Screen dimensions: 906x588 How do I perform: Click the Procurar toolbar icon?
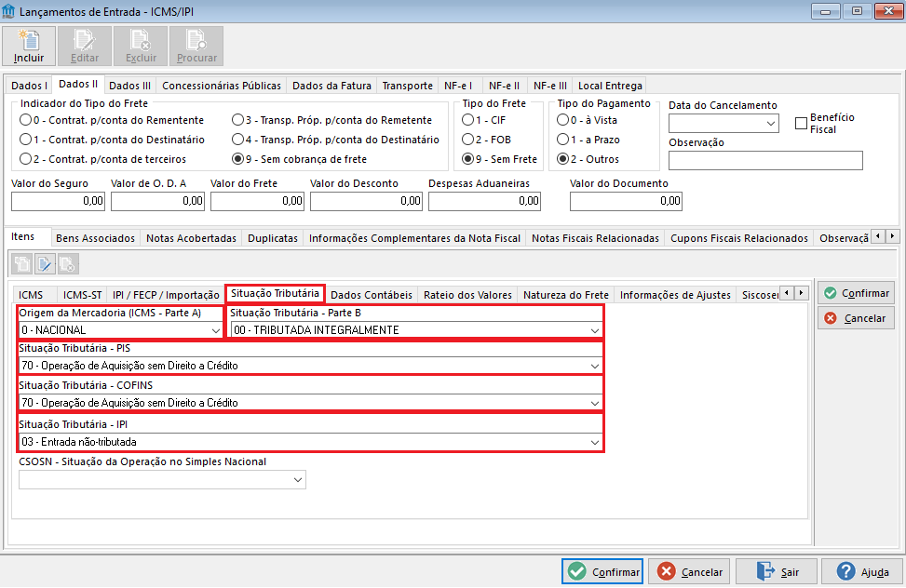pos(196,46)
